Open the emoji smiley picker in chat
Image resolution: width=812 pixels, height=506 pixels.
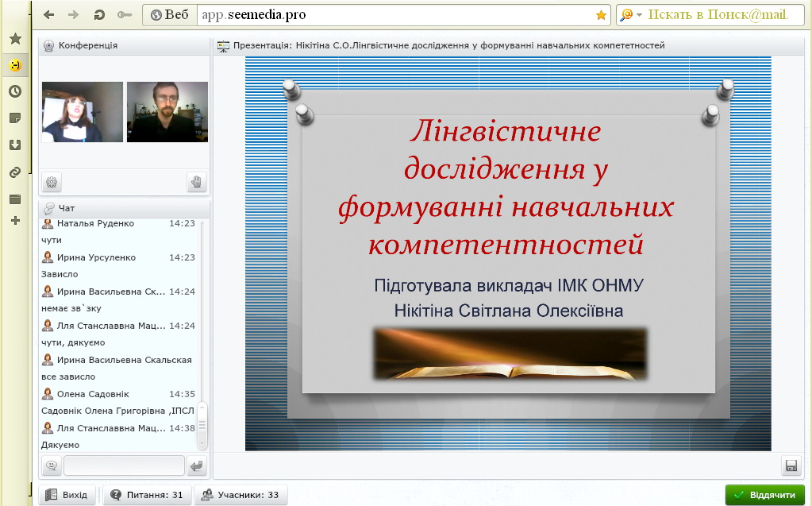click(x=51, y=465)
